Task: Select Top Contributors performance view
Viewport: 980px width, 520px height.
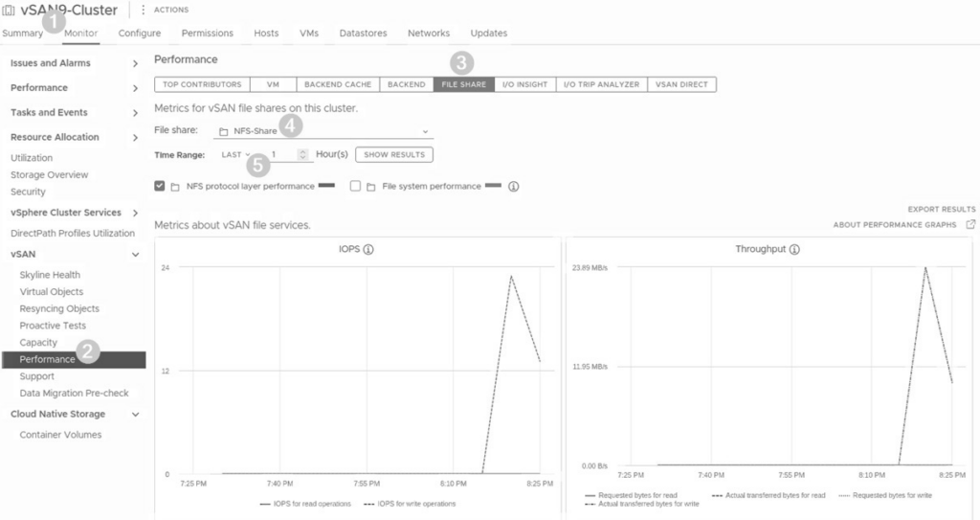Action: click(202, 84)
